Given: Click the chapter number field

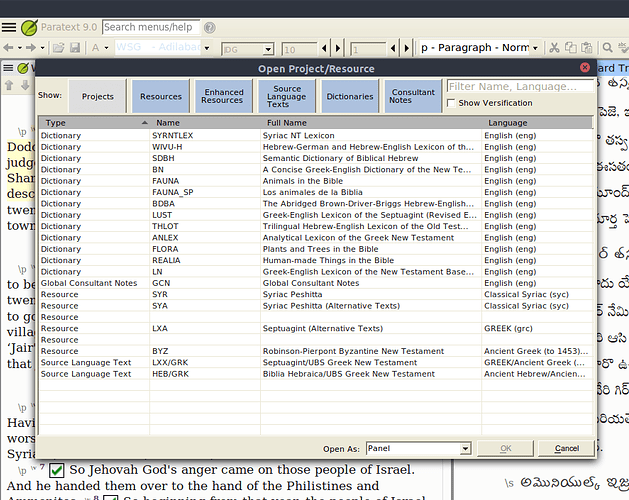Looking at the screenshot, I should (x=299, y=49).
